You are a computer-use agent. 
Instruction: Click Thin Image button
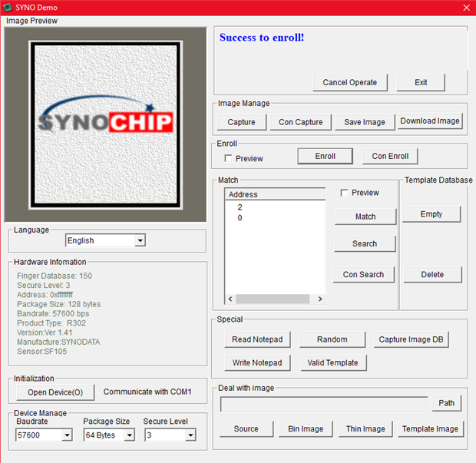point(365,429)
